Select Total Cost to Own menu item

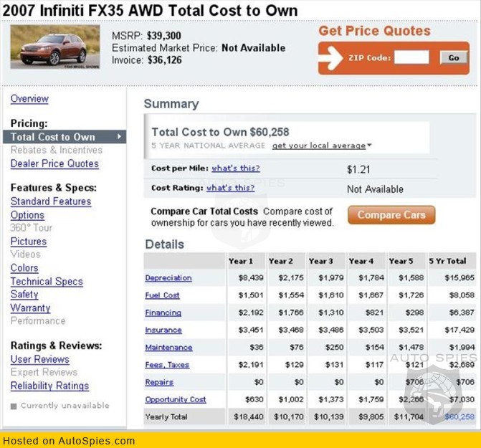point(65,137)
